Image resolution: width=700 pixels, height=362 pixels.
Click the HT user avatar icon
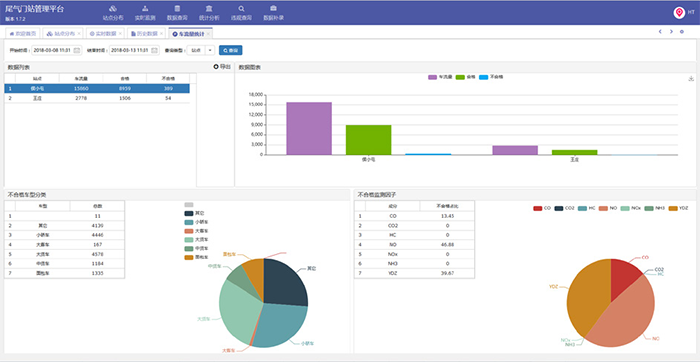679,13
